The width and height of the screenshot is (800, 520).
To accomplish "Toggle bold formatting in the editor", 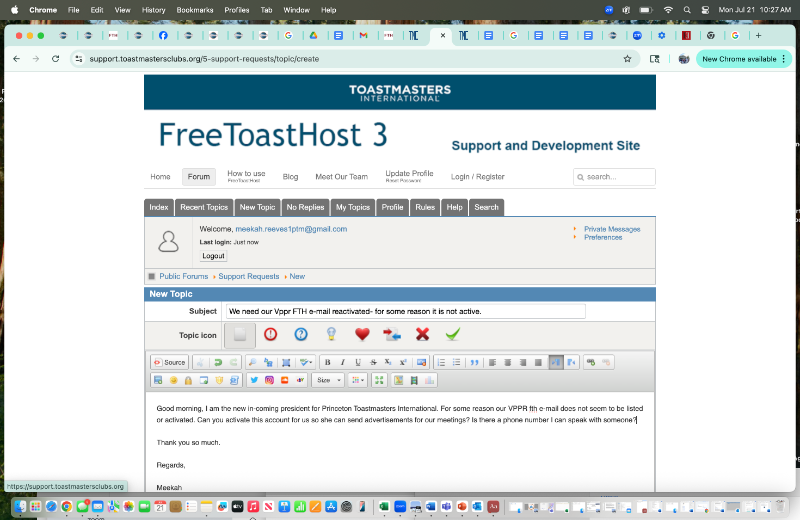I will point(327,362).
